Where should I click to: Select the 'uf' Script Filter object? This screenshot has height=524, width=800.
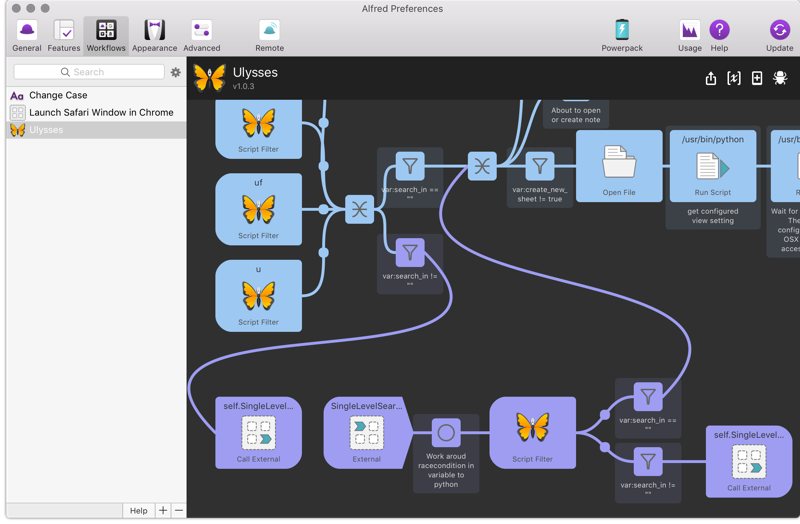(258, 209)
